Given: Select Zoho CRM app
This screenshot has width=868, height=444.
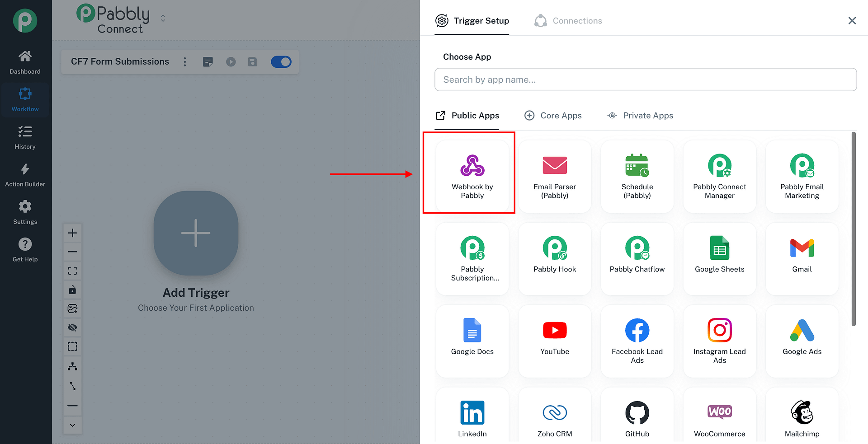Looking at the screenshot, I should click(x=555, y=416).
